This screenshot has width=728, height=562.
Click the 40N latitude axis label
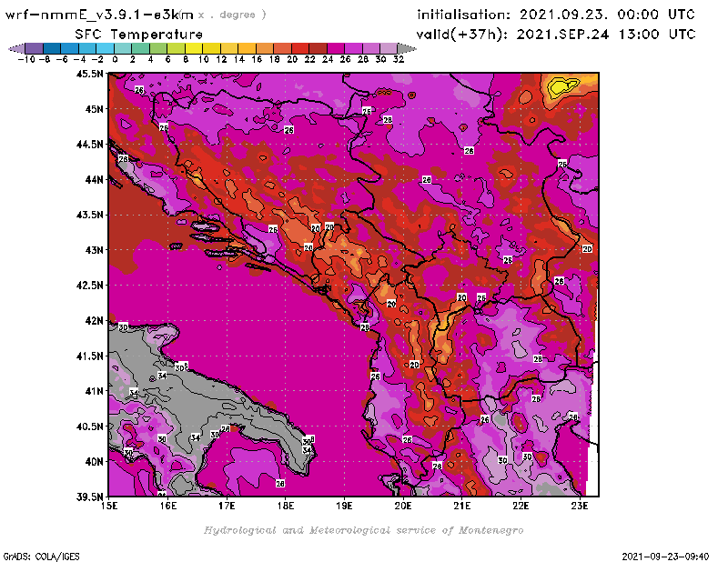click(95, 462)
